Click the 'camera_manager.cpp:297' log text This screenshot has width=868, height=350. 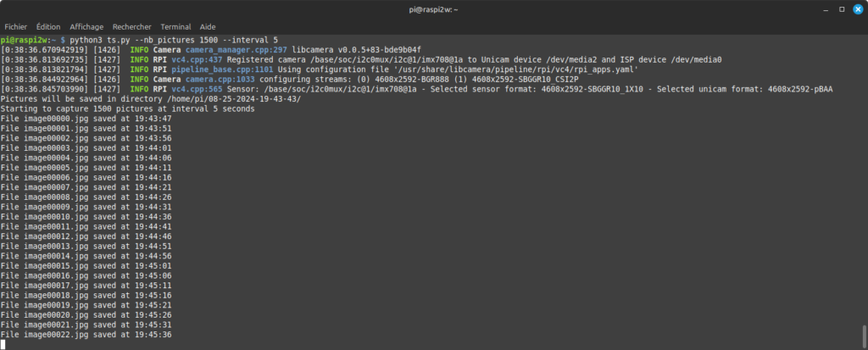[236, 49]
